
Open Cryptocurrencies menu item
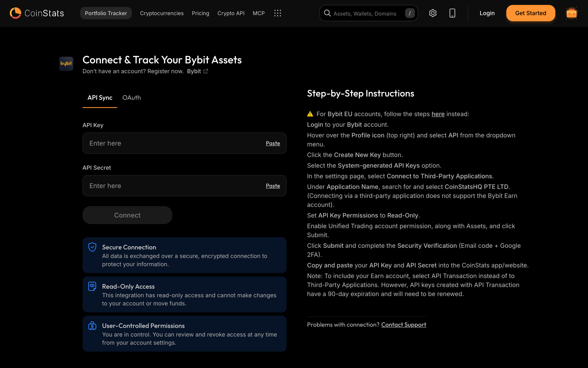162,13
